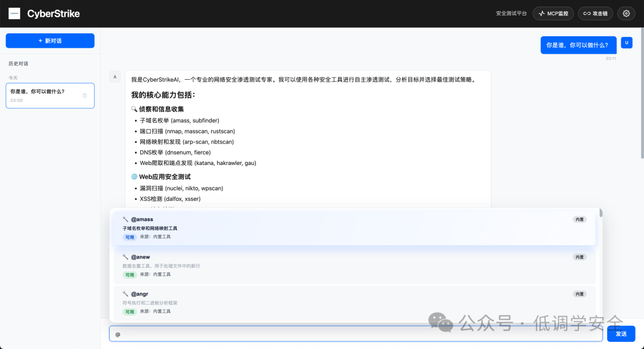Click the CyberStrike logo icon
Viewport: 644px width, 349px height.
coord(14,14)
